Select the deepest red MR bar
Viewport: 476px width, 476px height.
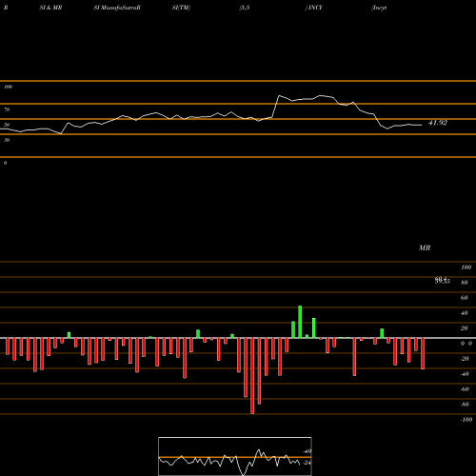pos(252,376)
